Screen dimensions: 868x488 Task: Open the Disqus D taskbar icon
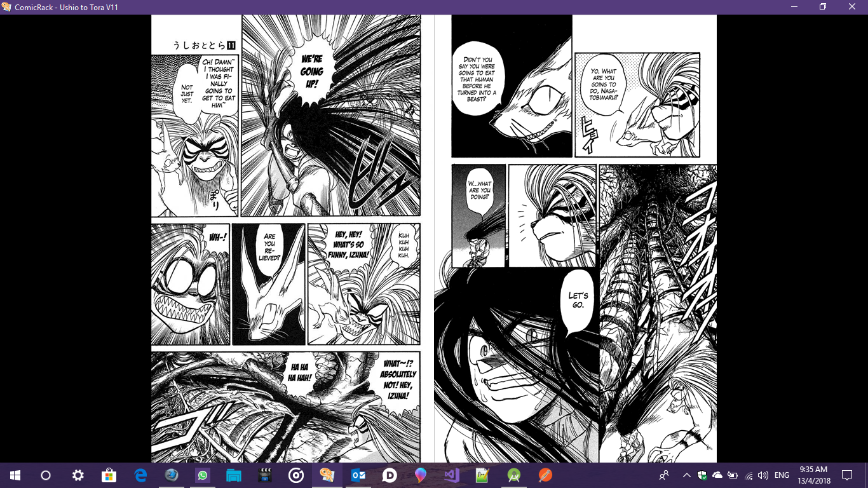coord(390,475)
